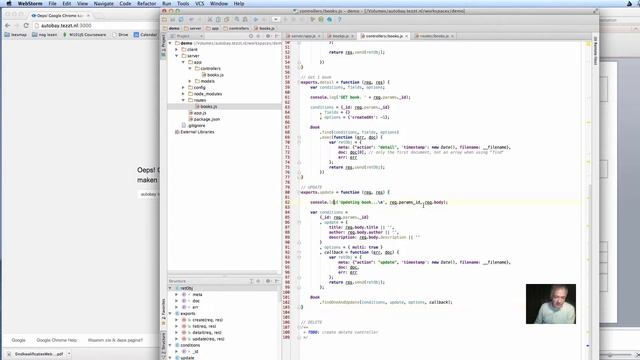Click Chrome's reload page icon
Screen dimensions: 640x360
point(26,25)
